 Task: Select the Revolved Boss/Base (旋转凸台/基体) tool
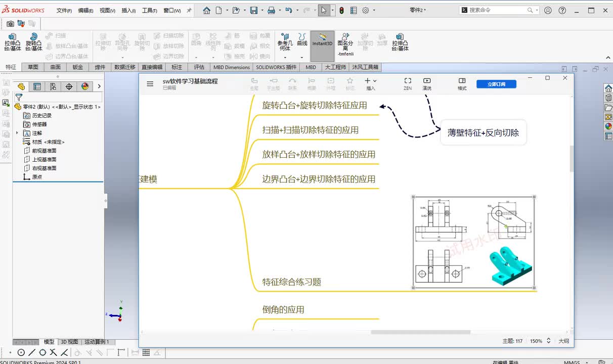33,42
